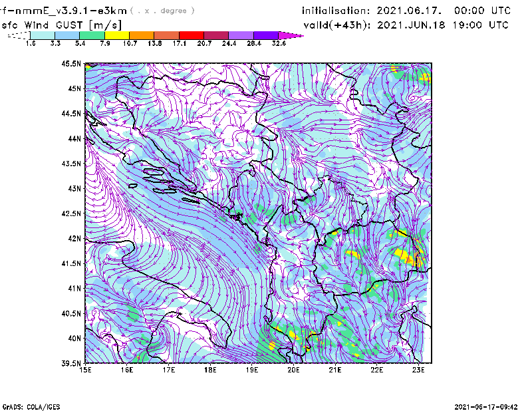The image size is (532, 411).
Task: Click the latitude label "42.5N"
Action: coord(72,213)
